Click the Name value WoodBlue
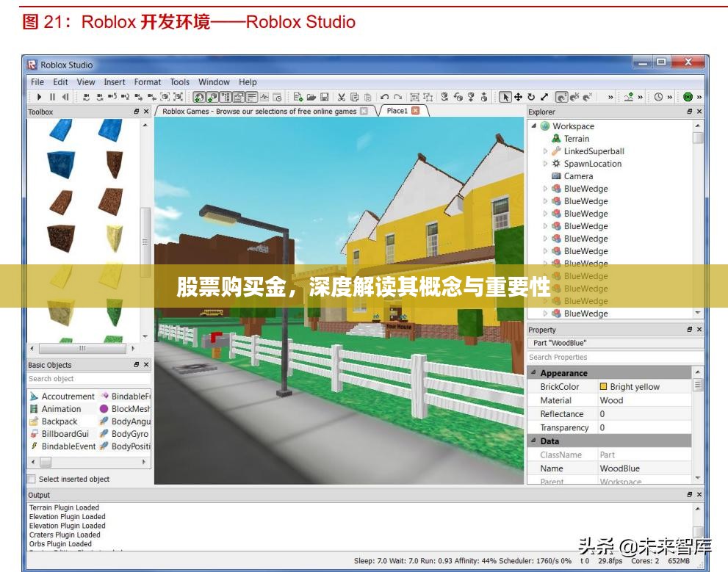The image size is (728, 572). pos(619,468)
